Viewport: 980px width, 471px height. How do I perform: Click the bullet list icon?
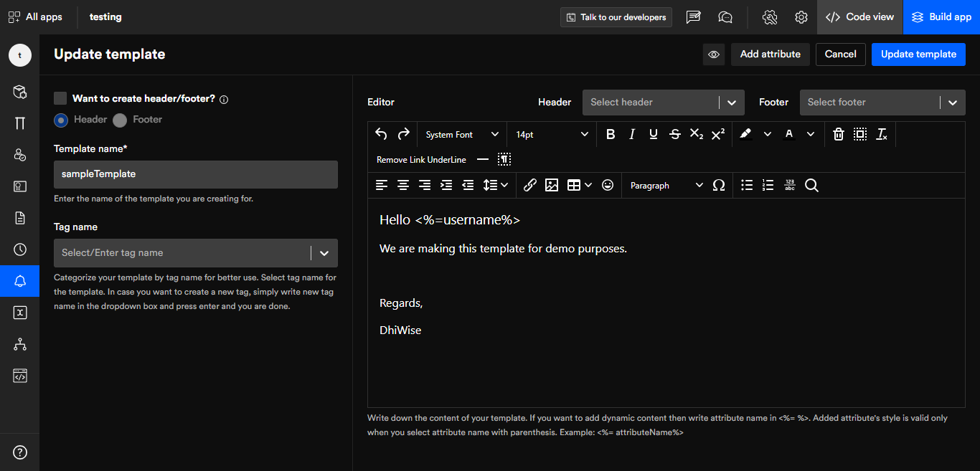pos(747,185)
